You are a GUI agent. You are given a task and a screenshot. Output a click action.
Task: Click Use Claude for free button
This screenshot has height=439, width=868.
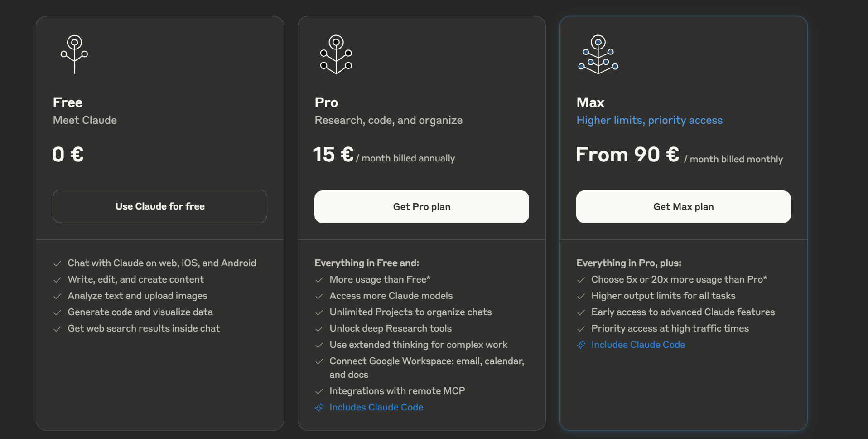(160, 206)
